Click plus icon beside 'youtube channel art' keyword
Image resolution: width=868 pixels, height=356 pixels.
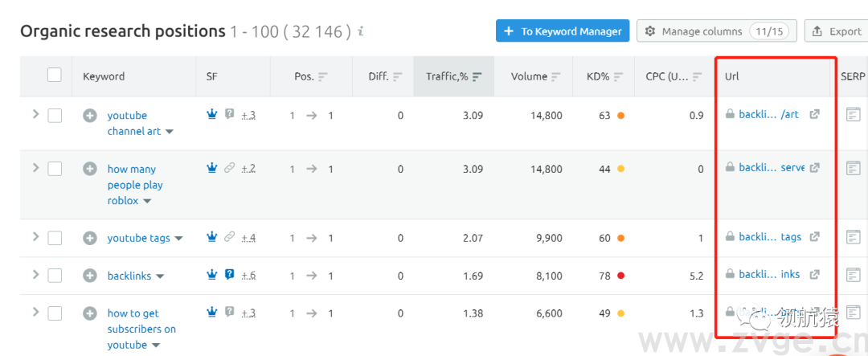click(x=90, y=116)
